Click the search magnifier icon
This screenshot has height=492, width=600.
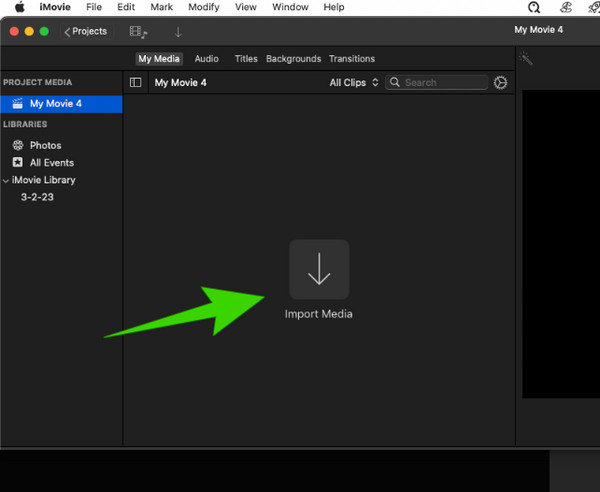[395, 82]
